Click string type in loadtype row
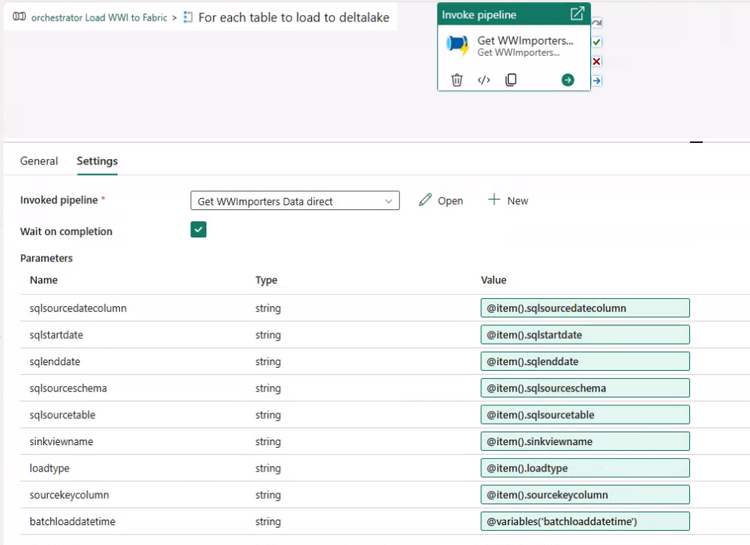Image resolution: width=750 pixels, height=545 pixels. (x=268, y=468)
